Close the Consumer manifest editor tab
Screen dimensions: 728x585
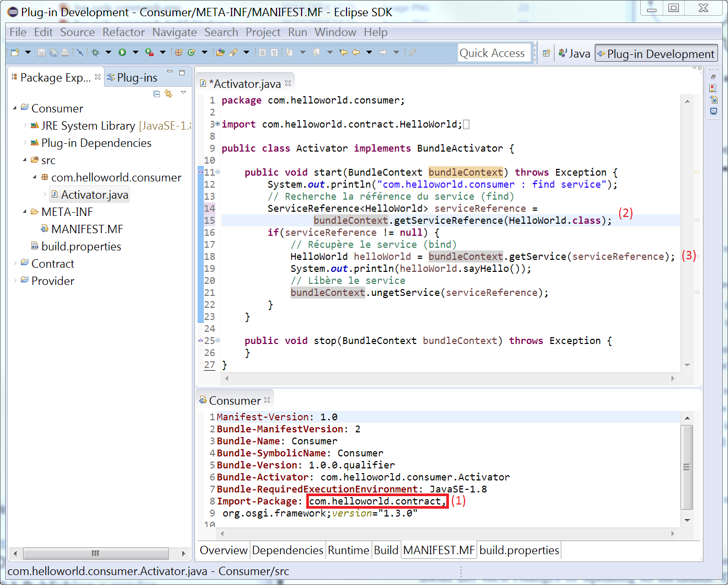[267, 400]
